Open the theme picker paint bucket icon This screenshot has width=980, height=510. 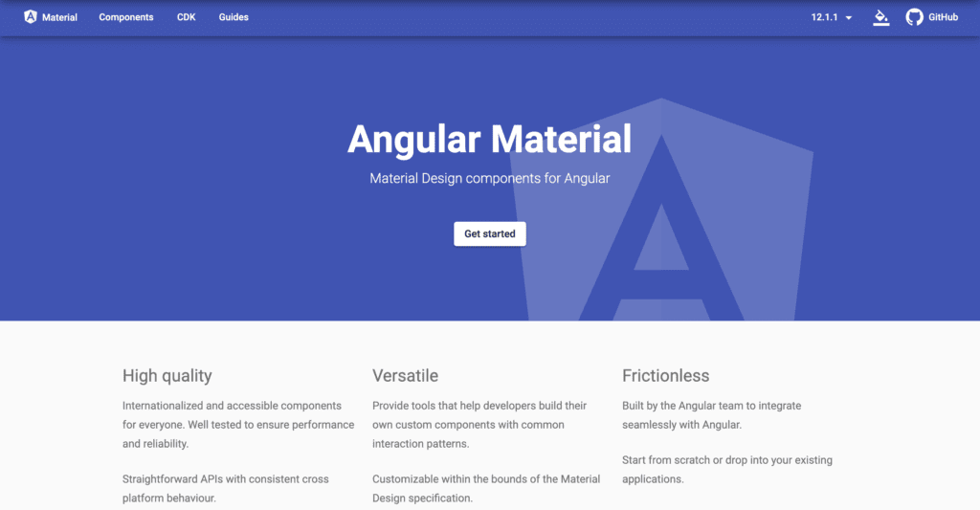coord(880,17)
